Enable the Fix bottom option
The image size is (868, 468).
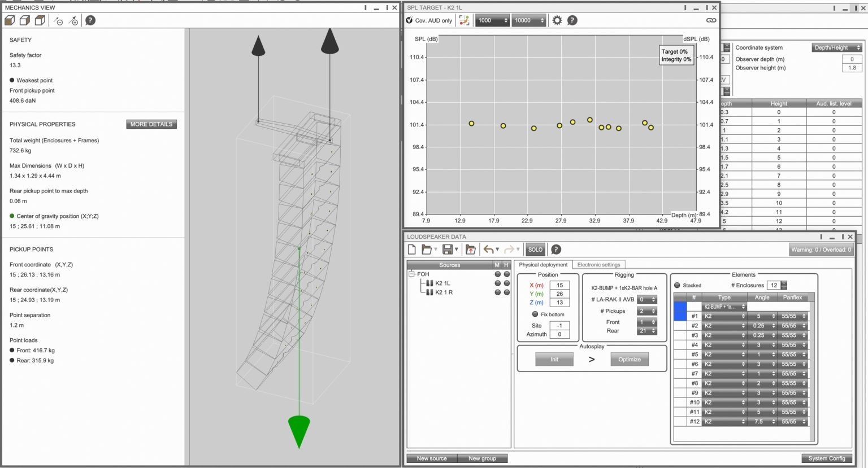click(535, 314)
